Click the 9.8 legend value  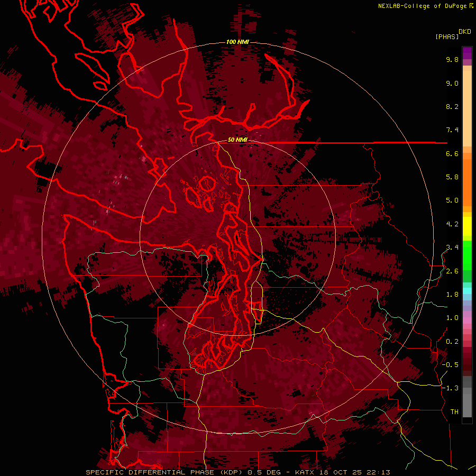tap(452, 59)
